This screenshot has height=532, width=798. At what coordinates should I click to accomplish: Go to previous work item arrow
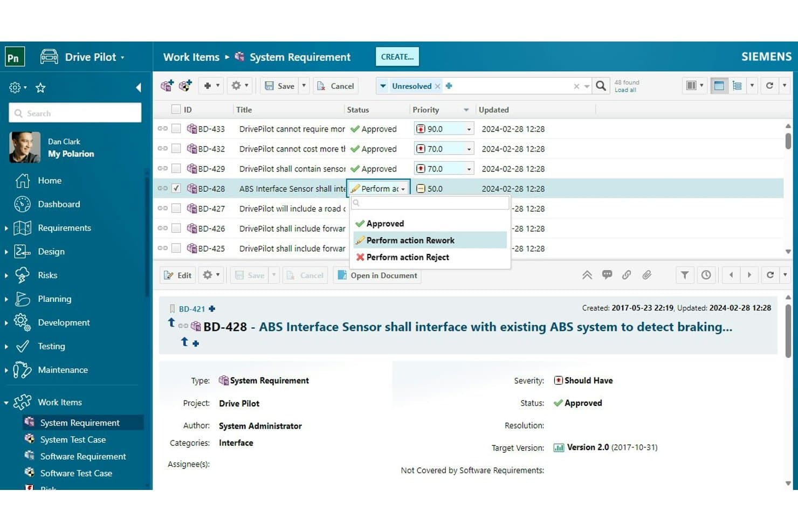731,275
